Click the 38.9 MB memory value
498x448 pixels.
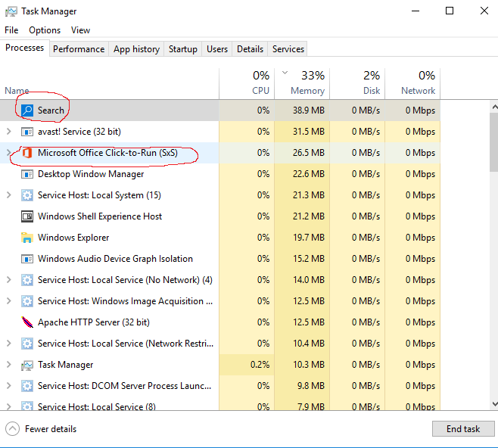coord(308,110)
